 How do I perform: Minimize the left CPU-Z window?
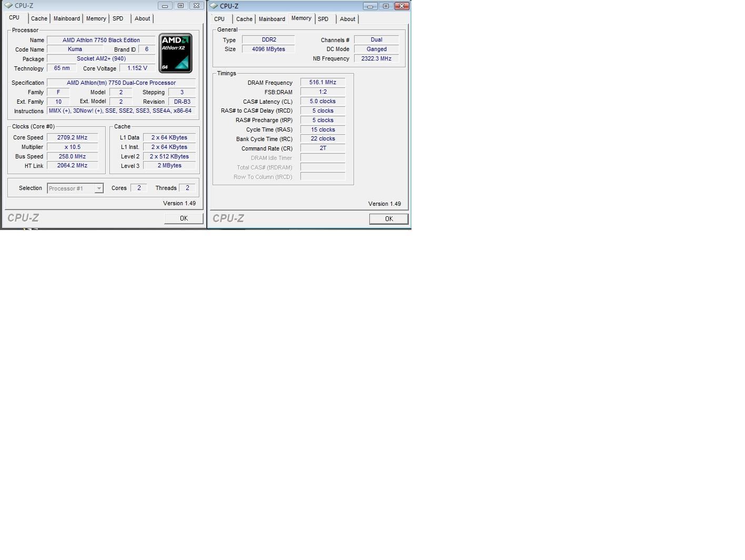pos(165,6)
